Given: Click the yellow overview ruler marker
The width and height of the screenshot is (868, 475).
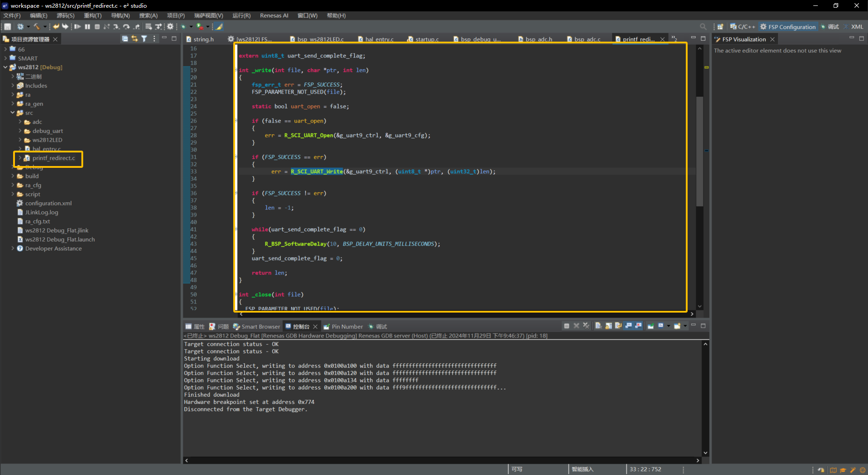Looking at the screenshot, I should coord(707,67).
